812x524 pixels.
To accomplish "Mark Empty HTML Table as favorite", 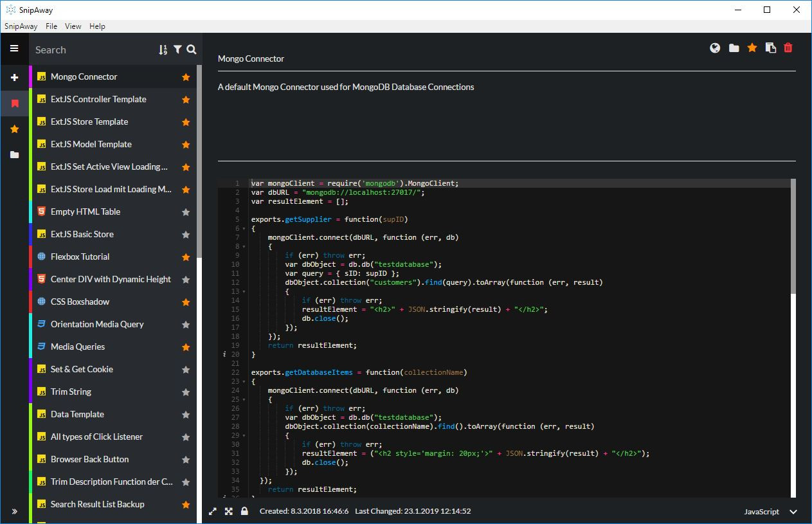I will (x=186, y=212).
